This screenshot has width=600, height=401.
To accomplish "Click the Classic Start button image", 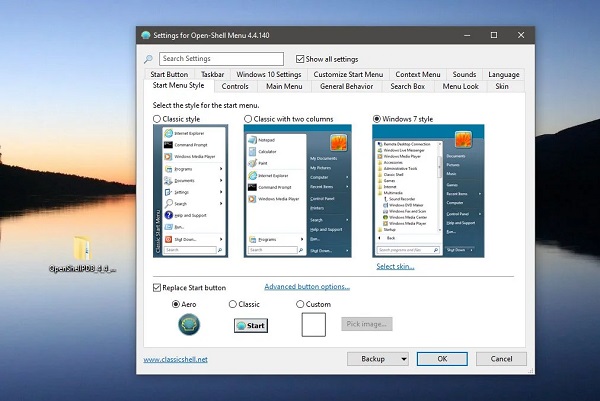I will (x=251, y=326).
